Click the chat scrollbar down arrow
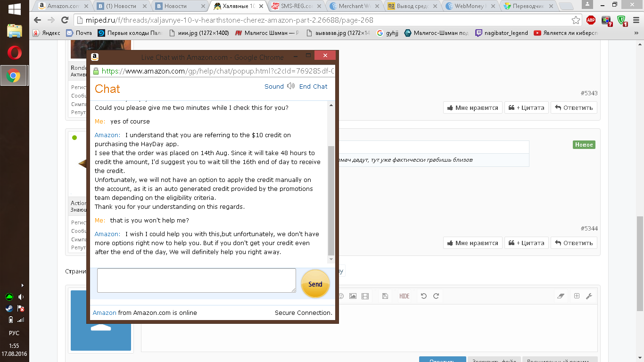The height and width of the screenshot is (362, 644). (x=331, y=260)
